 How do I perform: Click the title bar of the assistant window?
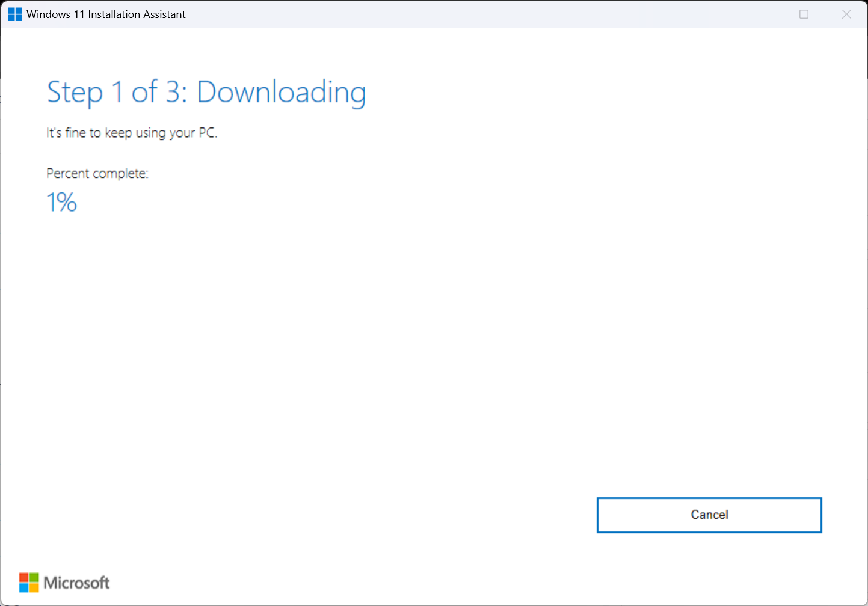coord(421,14)
